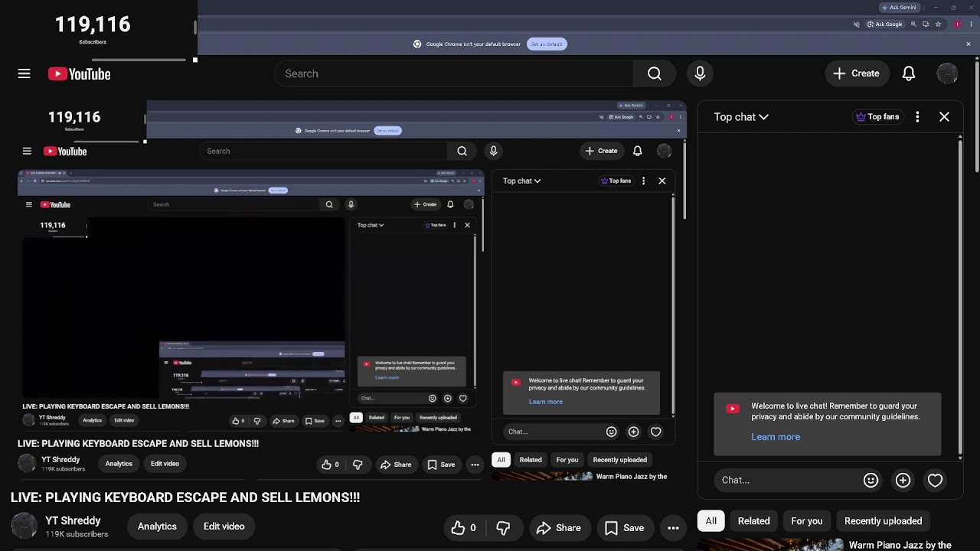Select the largest Related filter chip
The image size is (980, 551).
tap(753, 521)
